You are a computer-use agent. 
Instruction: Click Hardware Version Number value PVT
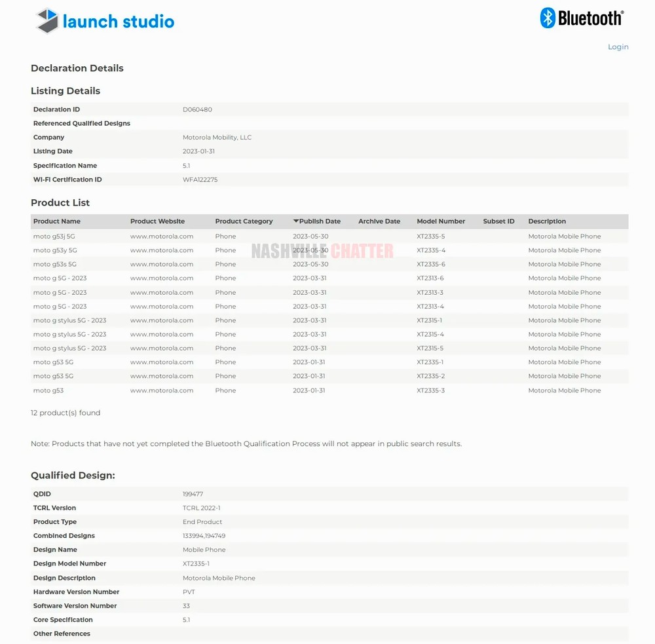(189, 592)
